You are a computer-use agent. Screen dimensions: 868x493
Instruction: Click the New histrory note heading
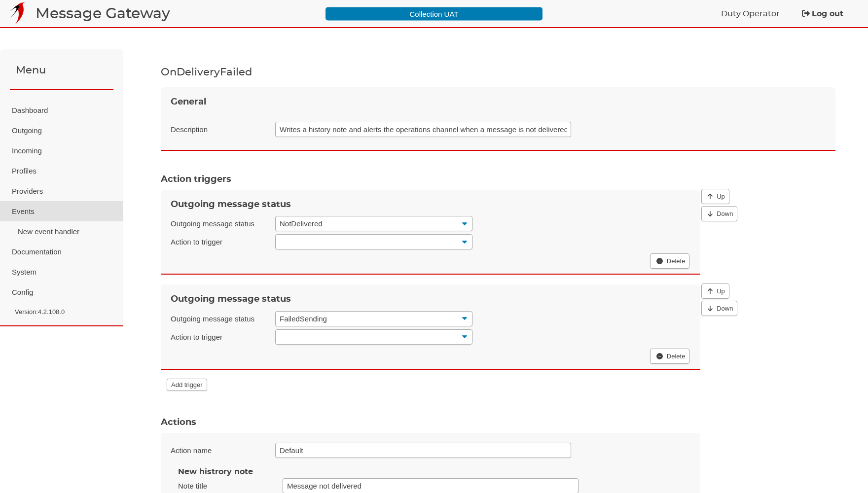(x=216, y=471)
